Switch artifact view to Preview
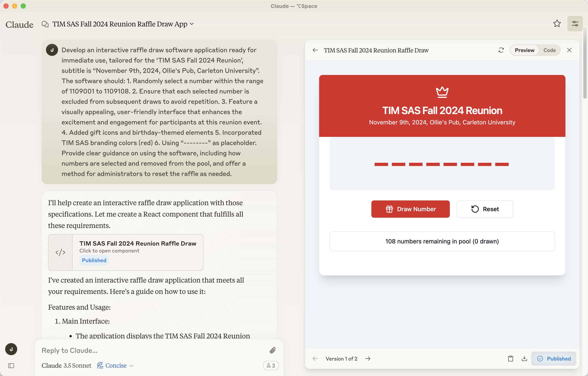The width and height of the screenshot is (588, 376). coord(525,50)
